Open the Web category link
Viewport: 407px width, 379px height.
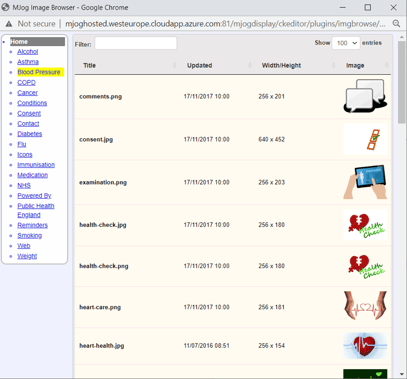24,246
